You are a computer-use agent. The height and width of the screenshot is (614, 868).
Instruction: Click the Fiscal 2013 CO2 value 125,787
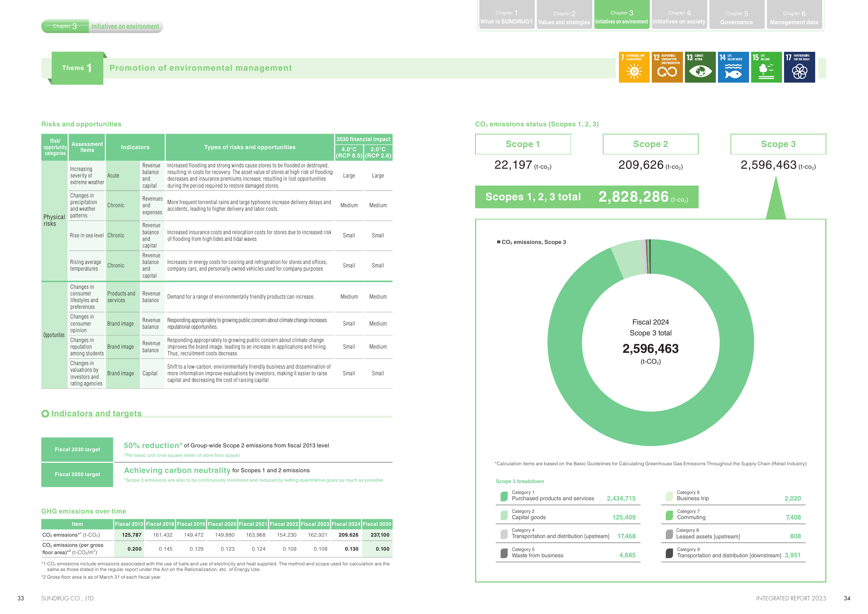click(132, 535)
